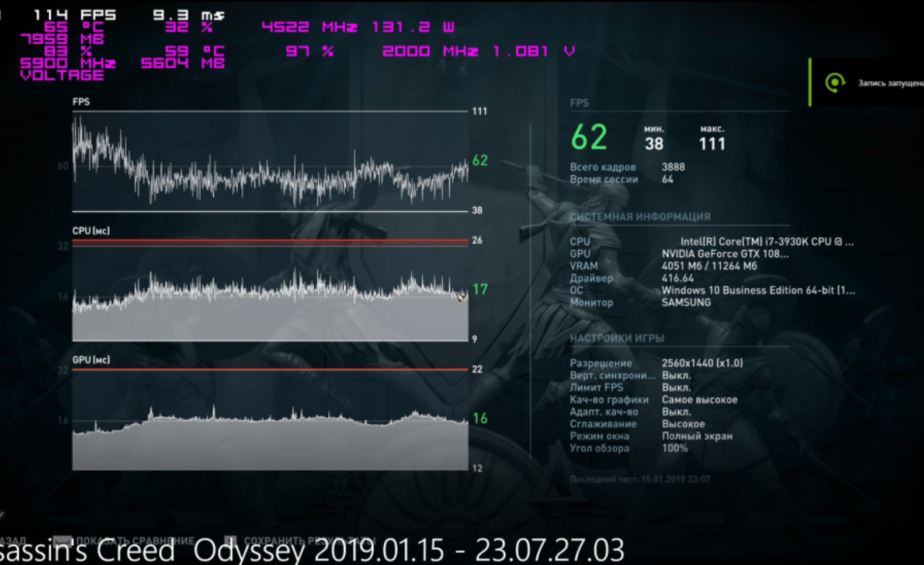
Task: Select the Настройки игры section header
Action: click(617, 338)
